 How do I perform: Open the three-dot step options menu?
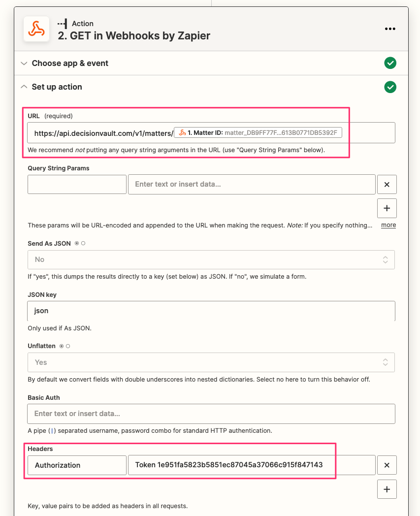pyautogui.click(x=390, y=29)
